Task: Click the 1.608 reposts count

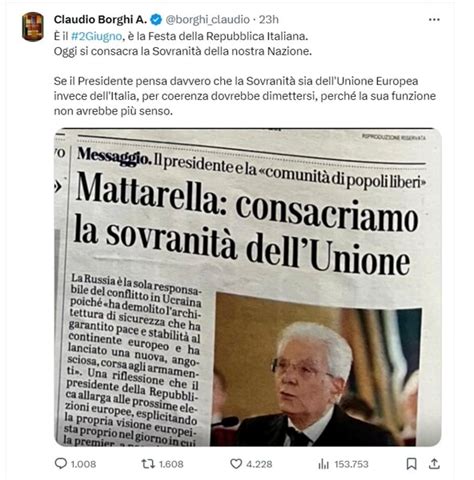Action: pyautogui.click(x=171, y=464)
